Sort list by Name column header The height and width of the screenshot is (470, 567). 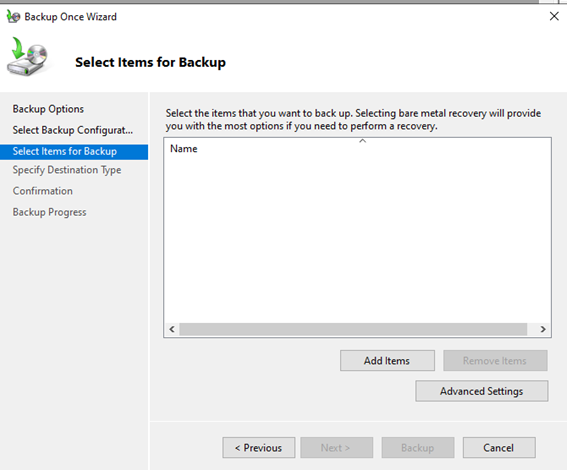click(x=184, y=149)
